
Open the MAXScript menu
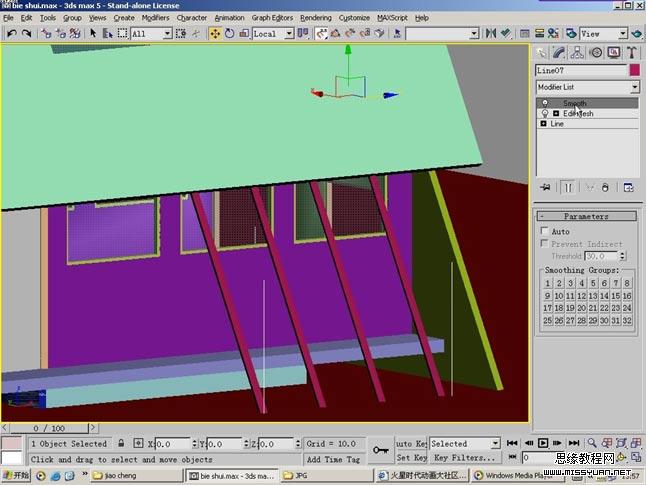392,18
